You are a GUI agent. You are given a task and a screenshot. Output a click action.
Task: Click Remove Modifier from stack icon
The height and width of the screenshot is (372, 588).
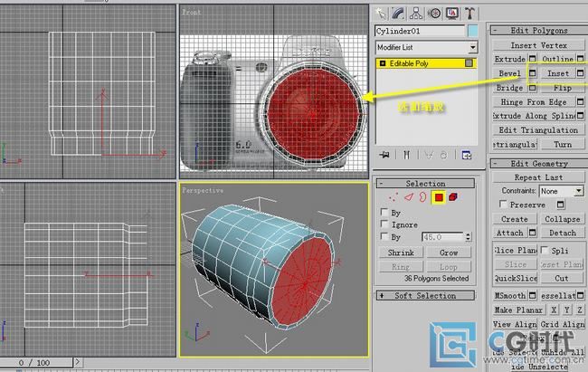(443, 155)
